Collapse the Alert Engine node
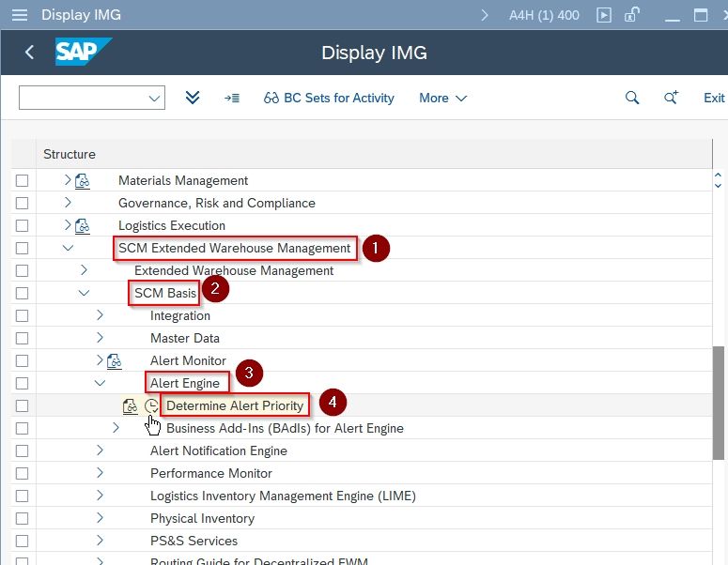The width and height of the screenshot is (728, 565). [x=100, y=383]
